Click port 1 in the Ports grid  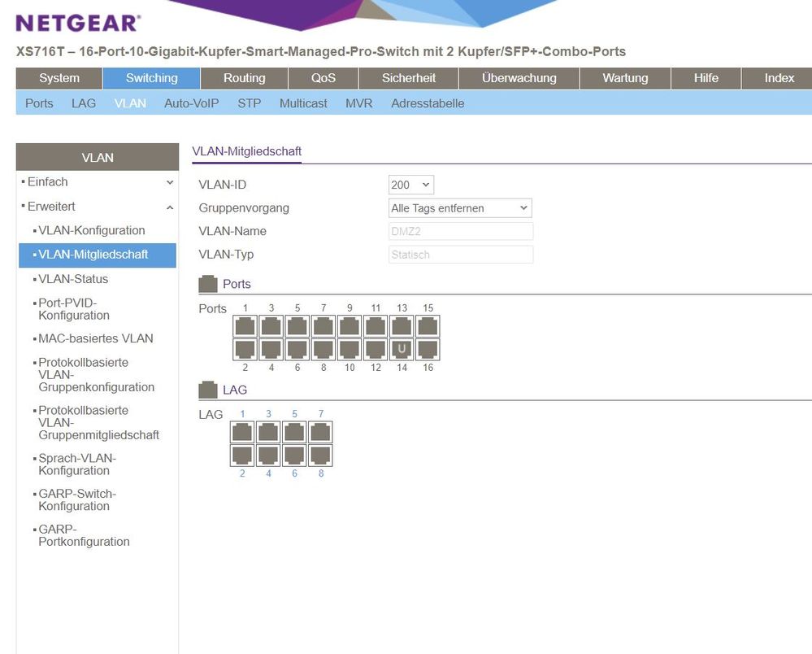(245, 326)
